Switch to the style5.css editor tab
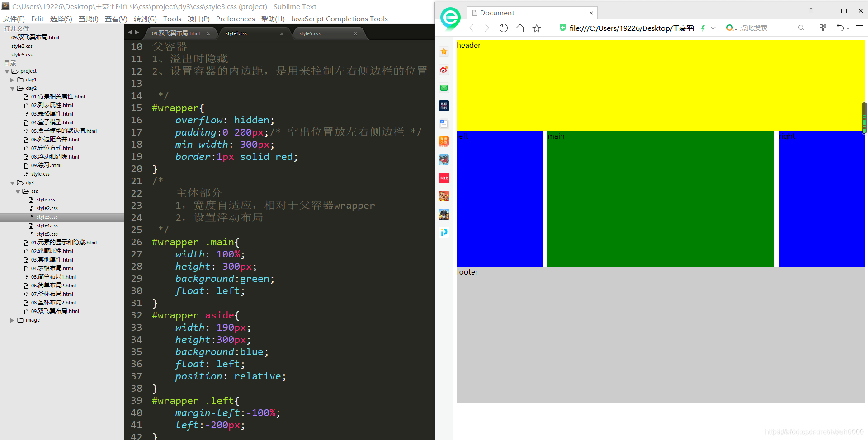Image resolution: width=868 pixels, height=440 pixels. pyautogui.click(x=310, y=33)
